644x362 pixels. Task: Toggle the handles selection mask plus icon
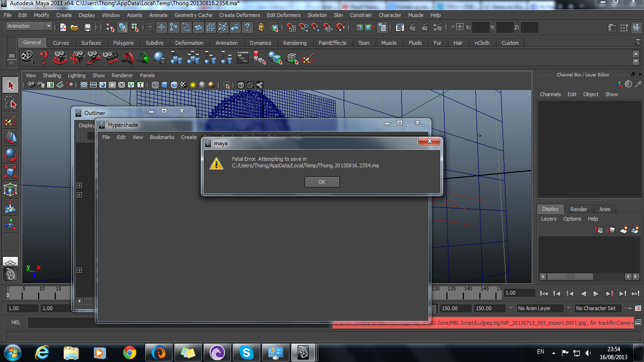[x=162, y=27]
